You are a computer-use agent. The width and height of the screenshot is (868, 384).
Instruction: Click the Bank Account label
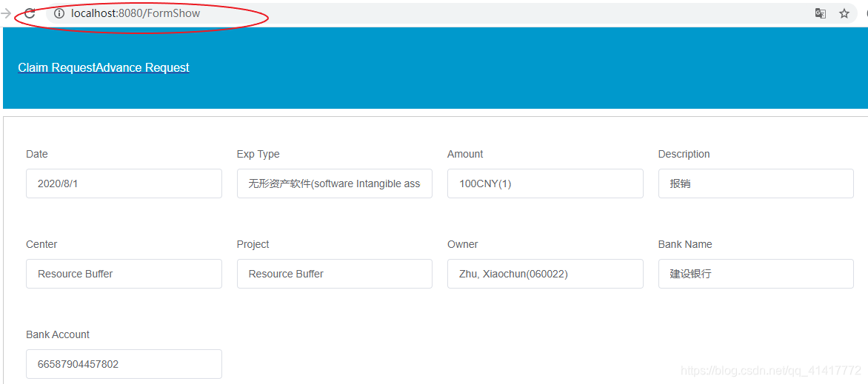click(x=58, y=334)
